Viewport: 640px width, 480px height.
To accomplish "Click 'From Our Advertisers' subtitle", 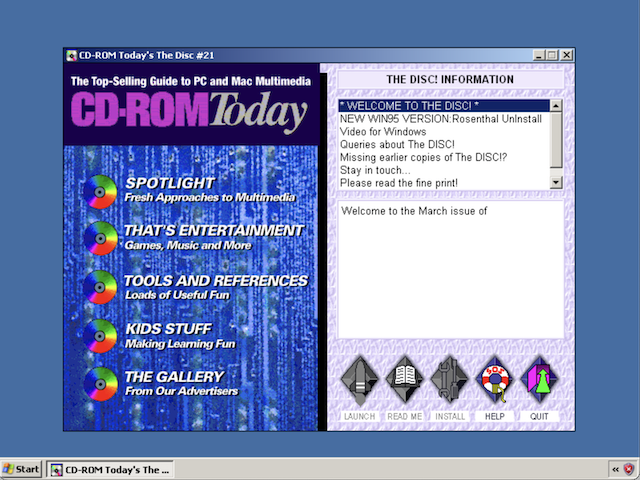I will 181,391.
